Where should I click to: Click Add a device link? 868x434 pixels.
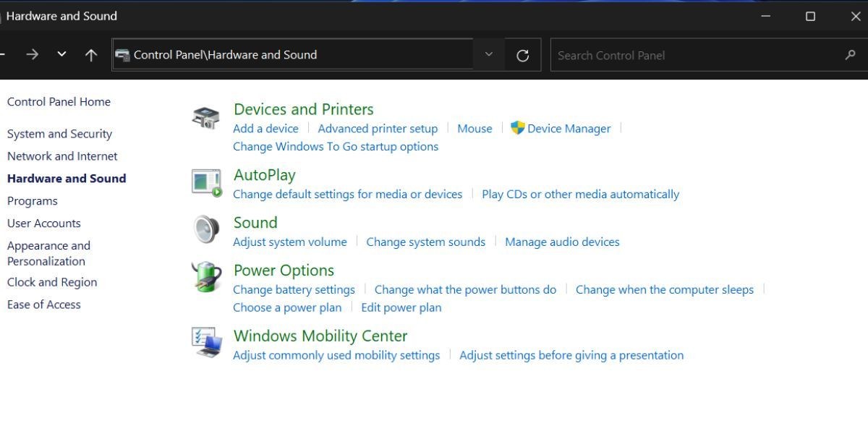(x=265, y=129)
